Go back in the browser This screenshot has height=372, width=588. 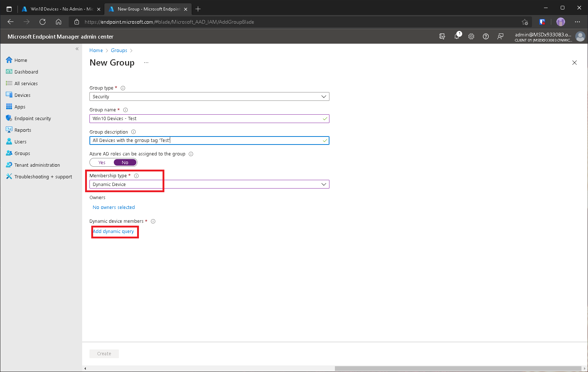(x=11, y=22)
